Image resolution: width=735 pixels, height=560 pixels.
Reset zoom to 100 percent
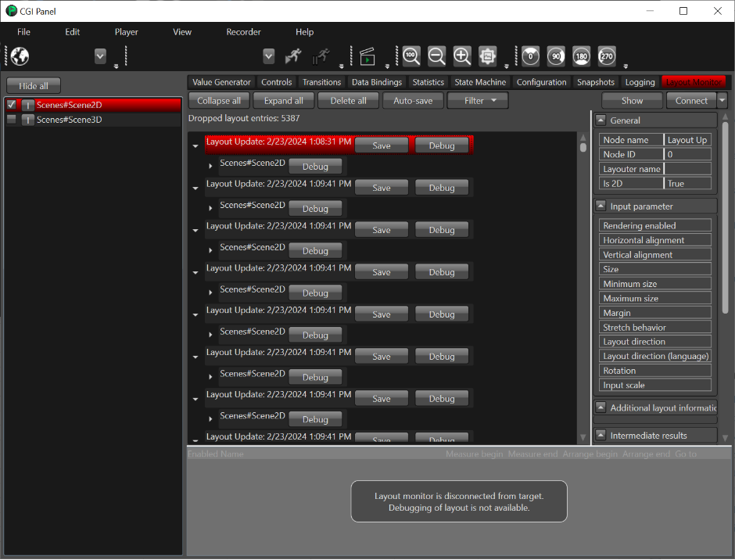411,56
